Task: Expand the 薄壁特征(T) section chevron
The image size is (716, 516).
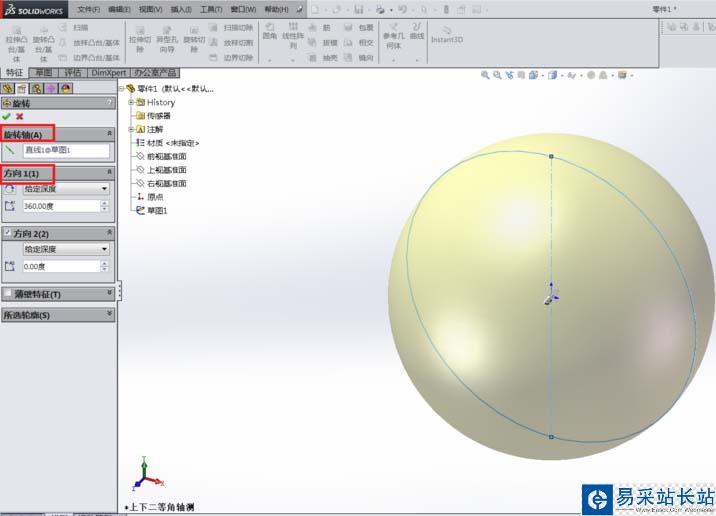Action: point(110,293)
